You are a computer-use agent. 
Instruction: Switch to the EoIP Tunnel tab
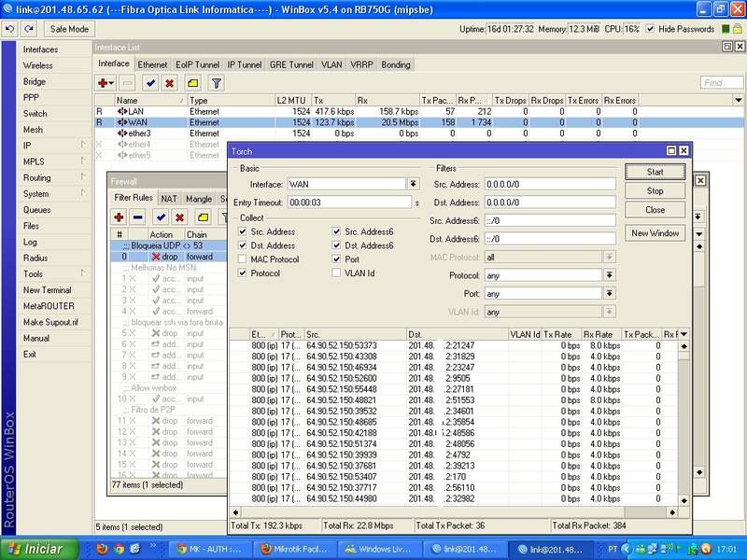[x=196, y=64]
